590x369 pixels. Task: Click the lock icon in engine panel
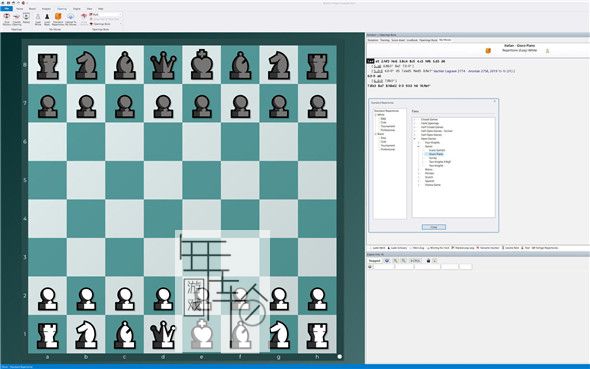point(428,261)
